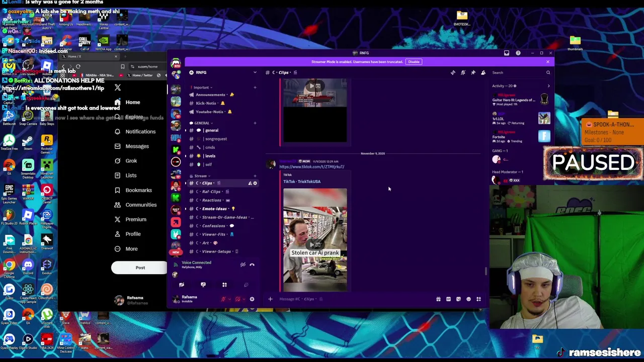
Task: Open the emoji picker in message bar
Action: [x=468, y=299]
